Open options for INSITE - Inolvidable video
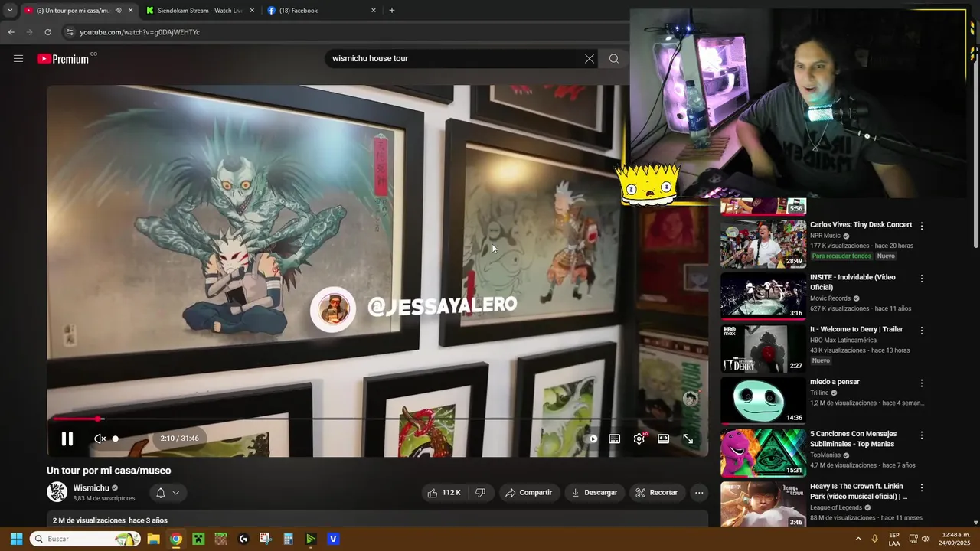Viewport: 980px width, 551px height. click(922, 279)
